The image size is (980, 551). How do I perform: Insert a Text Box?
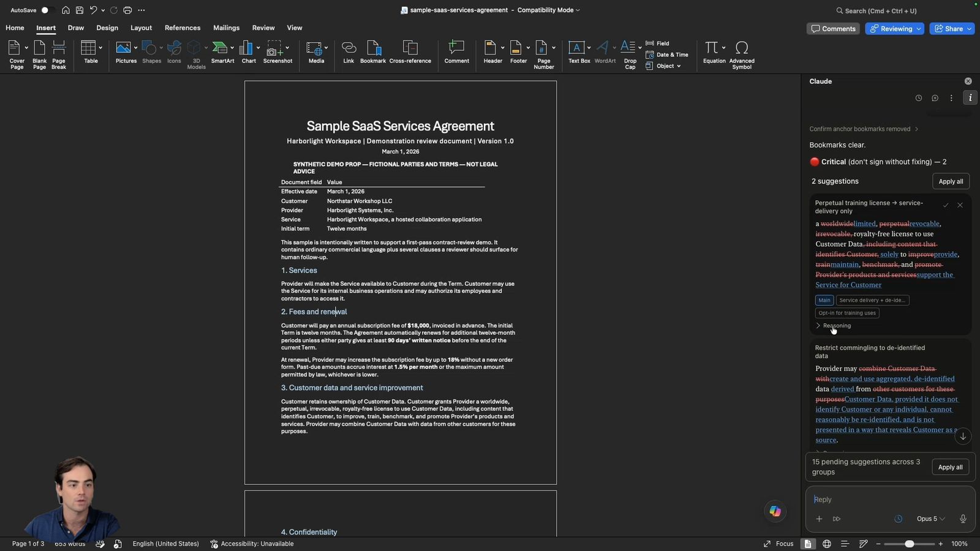[x=579, y=51]
